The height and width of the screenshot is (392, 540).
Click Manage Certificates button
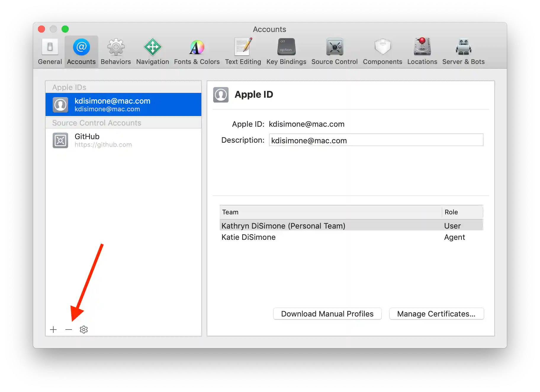[436, 314]
